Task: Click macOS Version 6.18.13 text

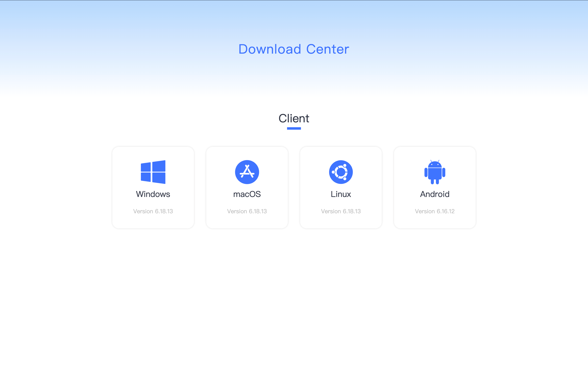Action: coord(247,211)
